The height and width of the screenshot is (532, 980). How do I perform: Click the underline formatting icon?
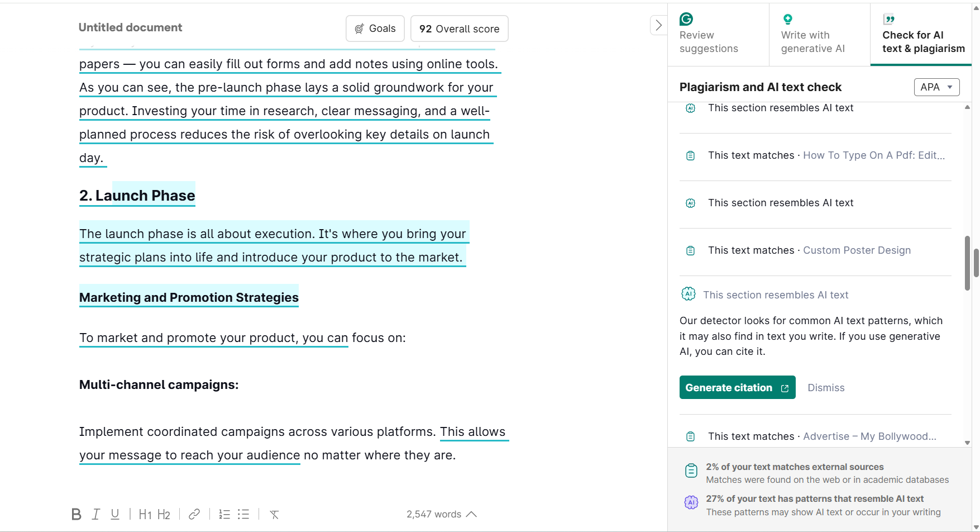tap(115, 514)
